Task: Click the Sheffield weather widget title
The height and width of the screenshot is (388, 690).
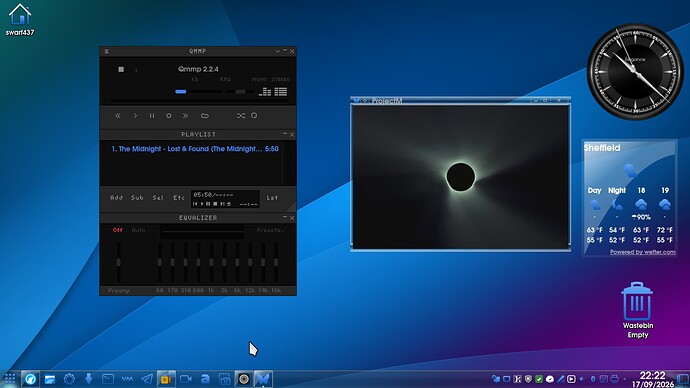Action: pos(602,148)
